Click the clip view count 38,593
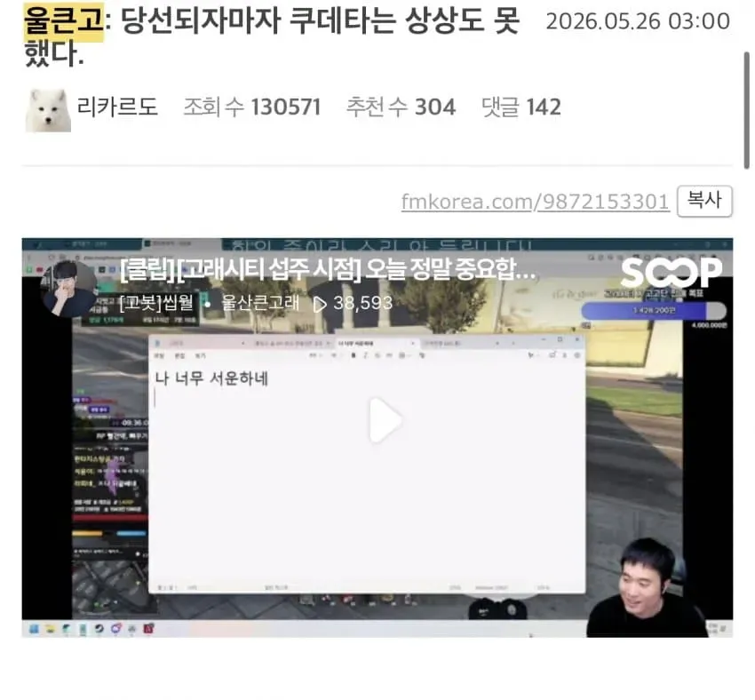The height and width of the screenshot is (700, 755). [353, 303]
